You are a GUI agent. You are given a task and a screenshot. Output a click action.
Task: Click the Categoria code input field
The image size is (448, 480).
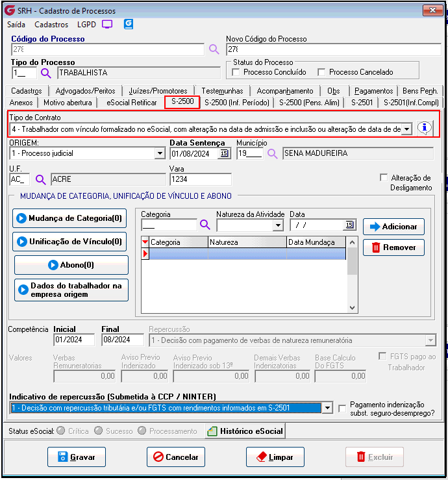[x=169, y=225]
